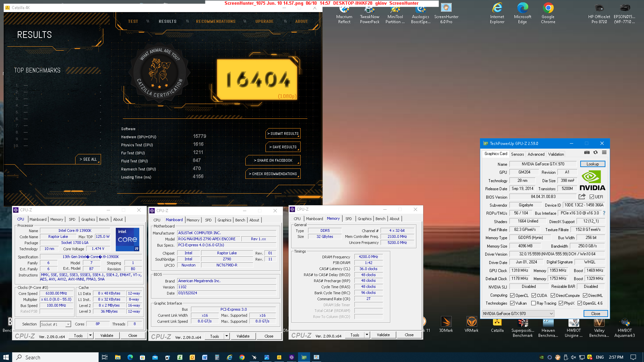Image resolution: width=644 pixels, height=362 pixels.
Task: Open Task View on the taskbar
Action: click(x=104, y=357)
